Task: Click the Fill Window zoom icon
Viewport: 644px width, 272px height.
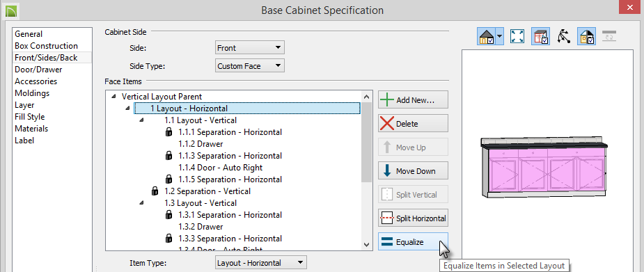Action: pos(517,36)
